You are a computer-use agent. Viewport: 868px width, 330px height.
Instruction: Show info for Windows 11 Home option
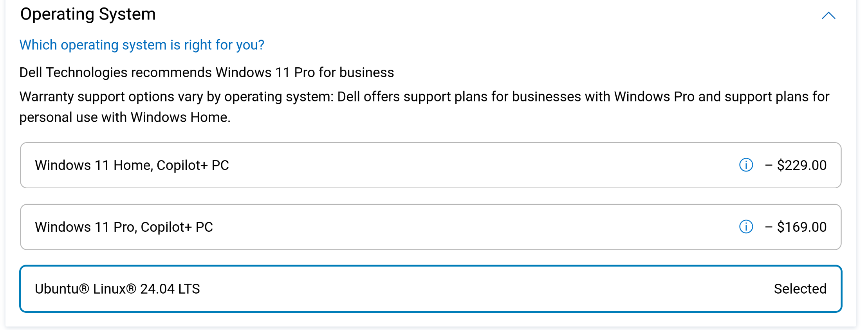tap(746, 165)
